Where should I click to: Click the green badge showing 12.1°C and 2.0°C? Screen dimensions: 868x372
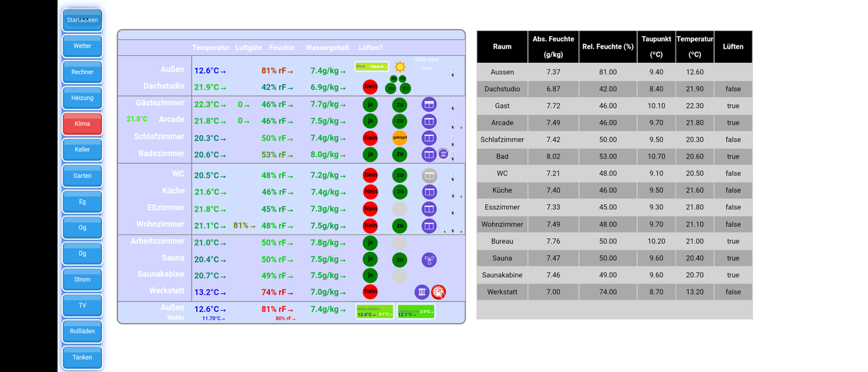(x=416, y=312)
